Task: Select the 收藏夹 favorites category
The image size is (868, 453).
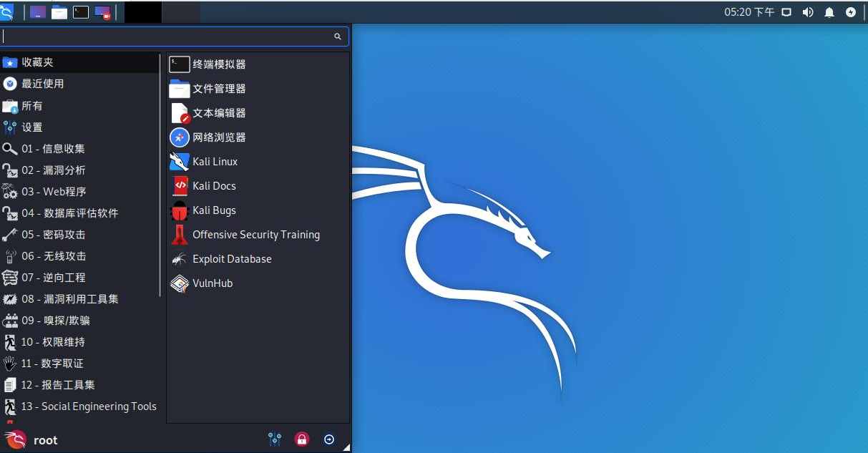Action: click(x=81, y=62)
